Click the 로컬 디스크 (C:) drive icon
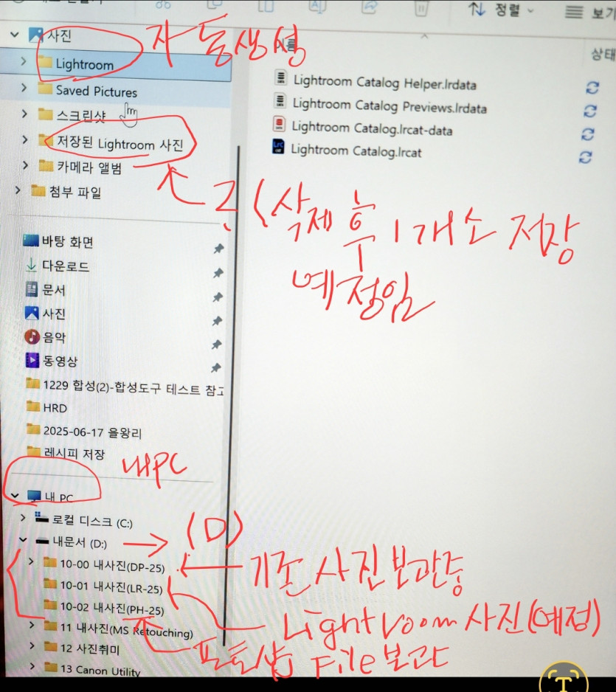 (41, 518)
